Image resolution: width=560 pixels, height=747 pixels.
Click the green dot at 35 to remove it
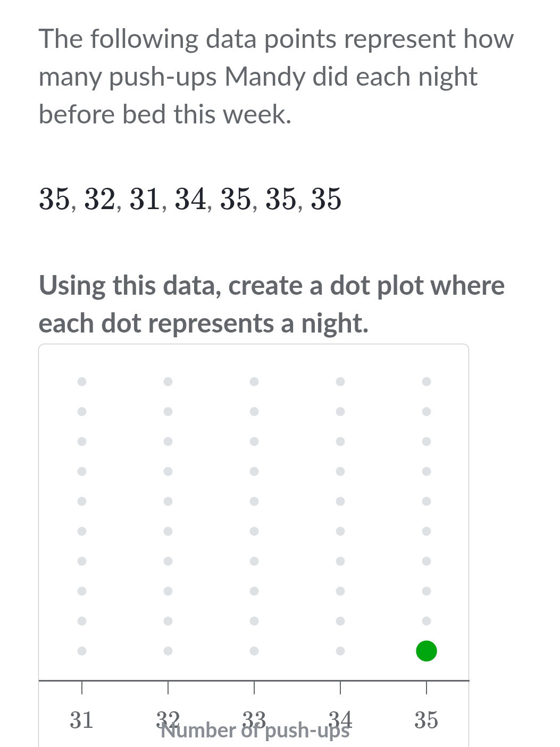[x=426, y=650]
